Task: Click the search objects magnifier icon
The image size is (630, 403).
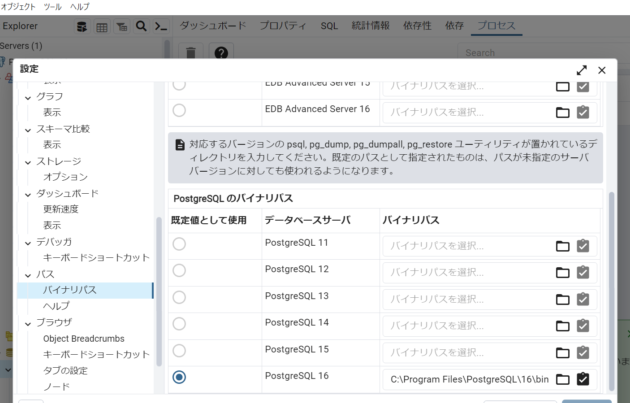Action: pyautogui.click(x=141, y=27)
